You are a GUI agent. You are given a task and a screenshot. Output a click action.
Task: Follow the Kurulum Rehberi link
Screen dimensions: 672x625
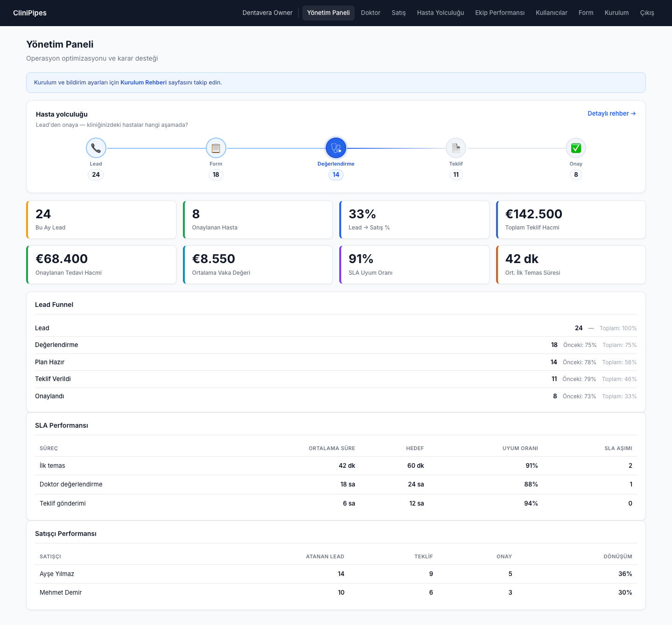pyautogui.click(x=143, y=83)
